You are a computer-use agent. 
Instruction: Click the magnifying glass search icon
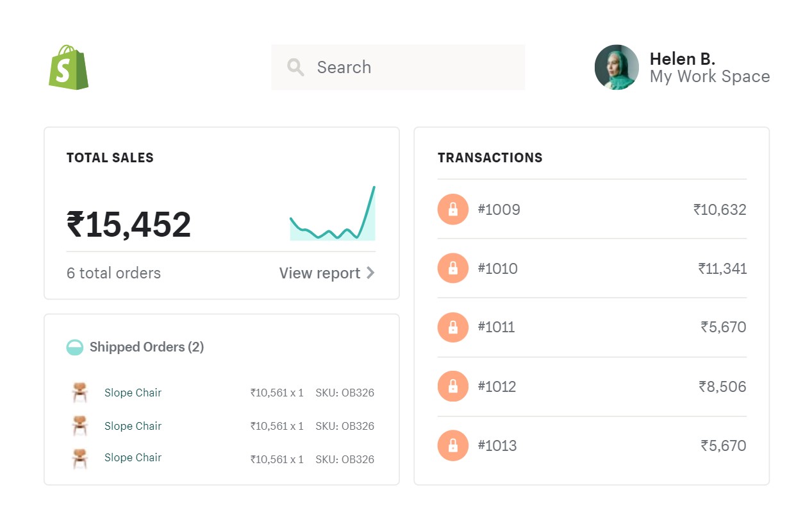pyautogui.click(x=295, y=67)
